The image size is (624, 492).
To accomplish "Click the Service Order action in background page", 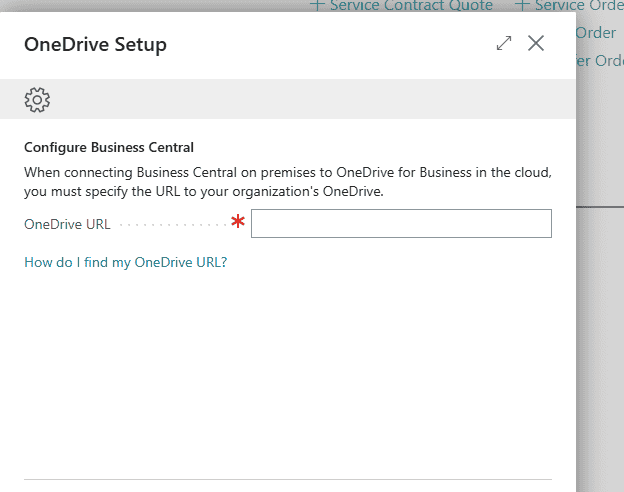I will 569,6.
